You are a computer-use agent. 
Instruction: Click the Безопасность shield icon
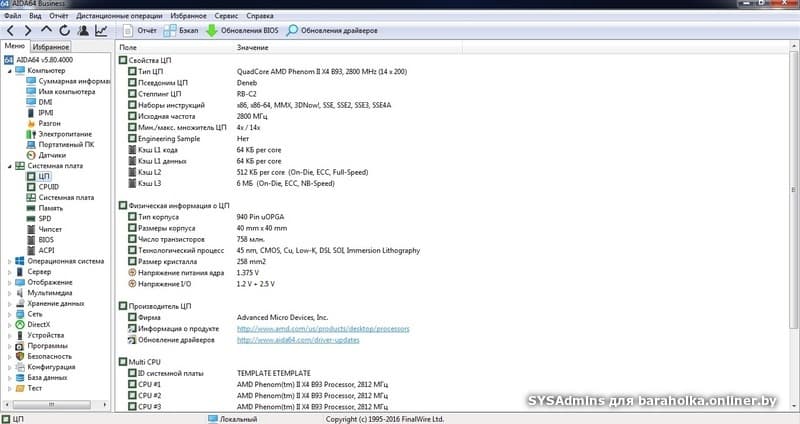point(20,357)
